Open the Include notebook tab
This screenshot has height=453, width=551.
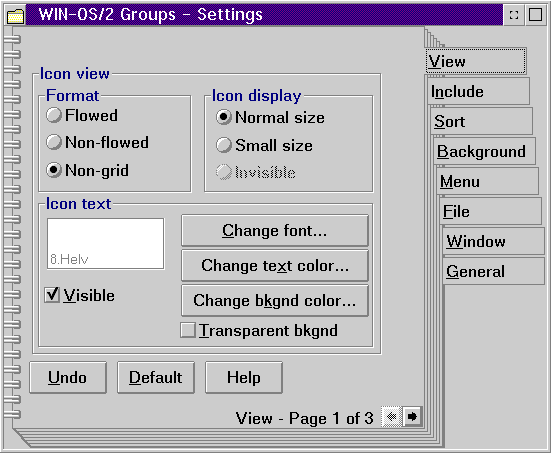tap(478, 91)
